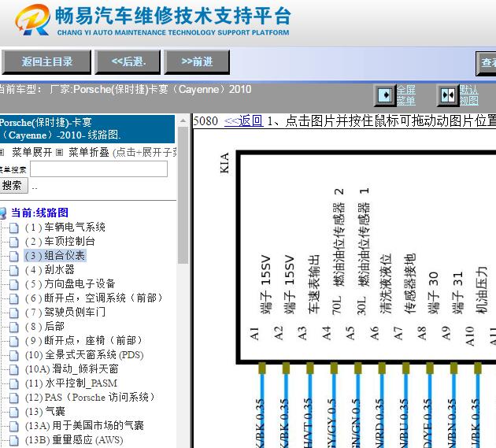Open (9) 断开点，座椅（前部）
496x448 pixels.
pyautogui.click(x=83, y=340)
